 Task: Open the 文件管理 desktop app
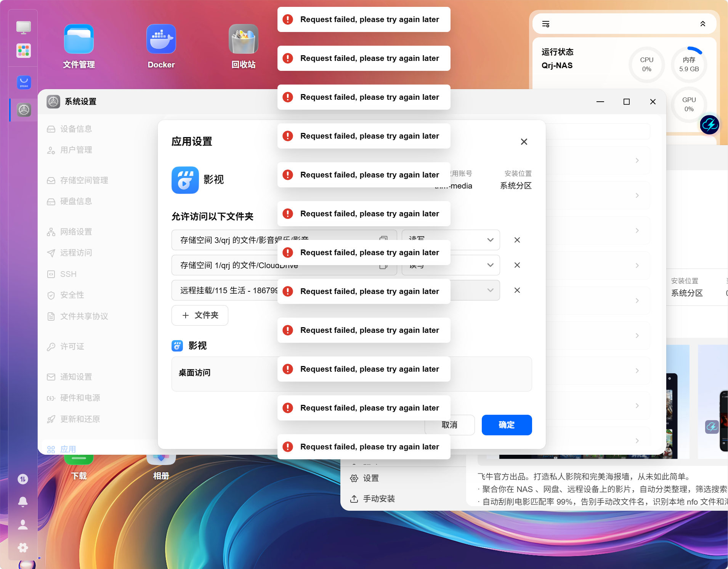[79, 46]
